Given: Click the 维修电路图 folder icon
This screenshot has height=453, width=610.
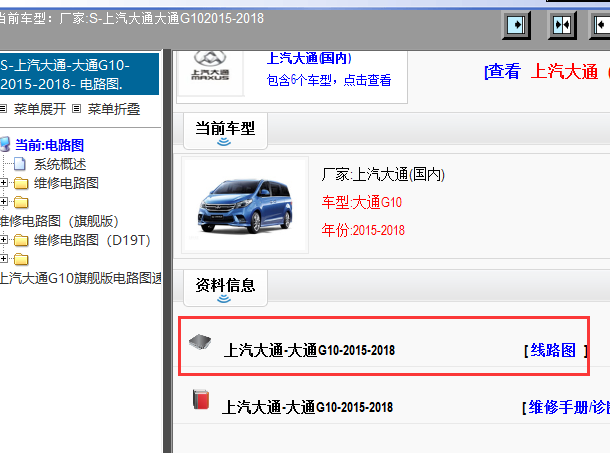Looking at the screenshot, I should 21,183.
